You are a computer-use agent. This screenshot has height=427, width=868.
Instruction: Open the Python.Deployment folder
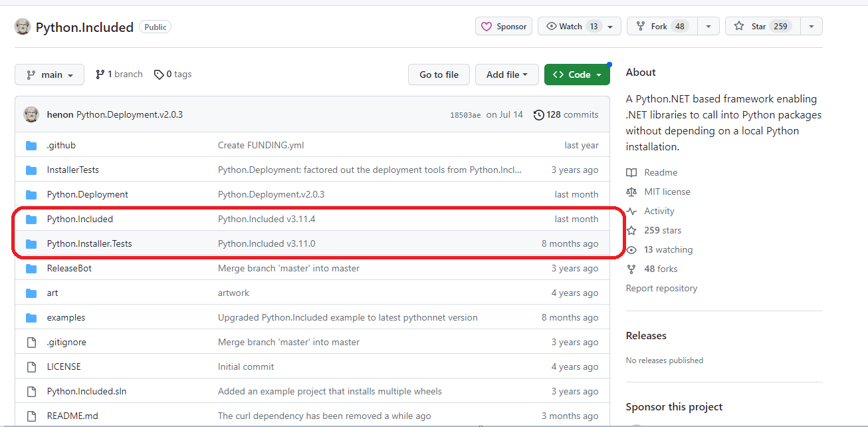pyautogui.click(x=88, y=194)
